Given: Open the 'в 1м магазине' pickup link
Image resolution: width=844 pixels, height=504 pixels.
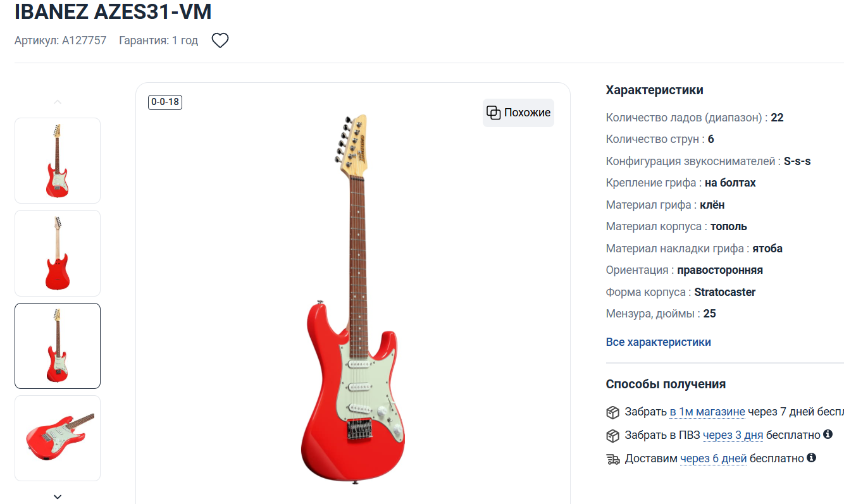Looking at the screenshot, I should click(707, 412).
